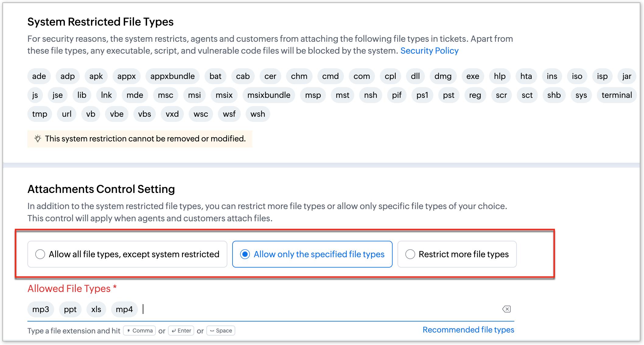Click the Enter key hint badge
Viewport: 644px width, 345px height.
pos(181,331)
